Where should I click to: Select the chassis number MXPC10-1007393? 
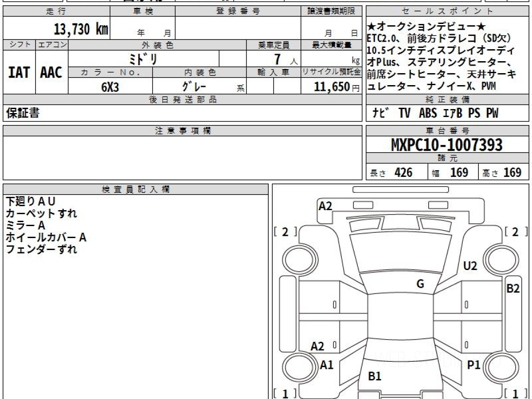[x=447, y=145]
